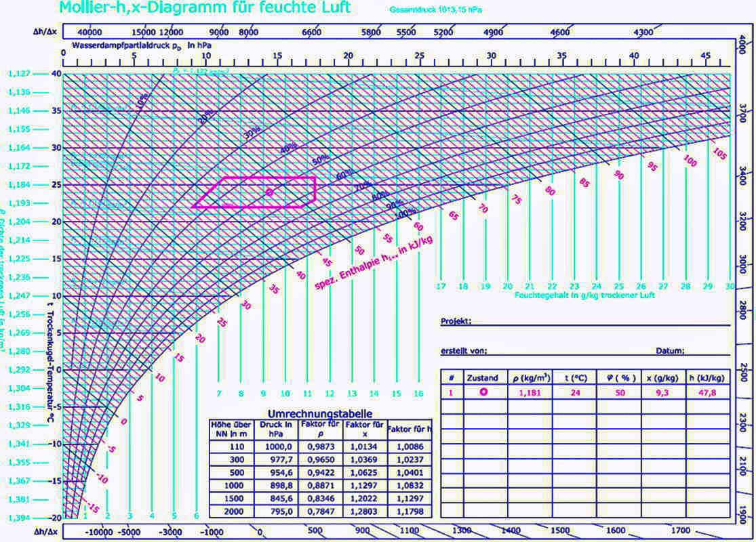The image size is (756, 542).
Task: Click the 40000 value on the top Δh/Δx scale
Action: coord(89,33)
